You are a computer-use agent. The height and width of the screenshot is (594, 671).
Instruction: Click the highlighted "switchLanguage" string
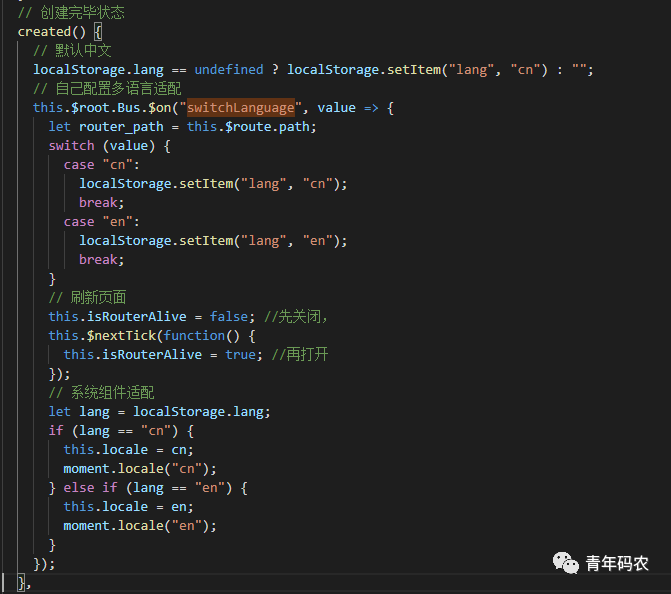[241, 107]
